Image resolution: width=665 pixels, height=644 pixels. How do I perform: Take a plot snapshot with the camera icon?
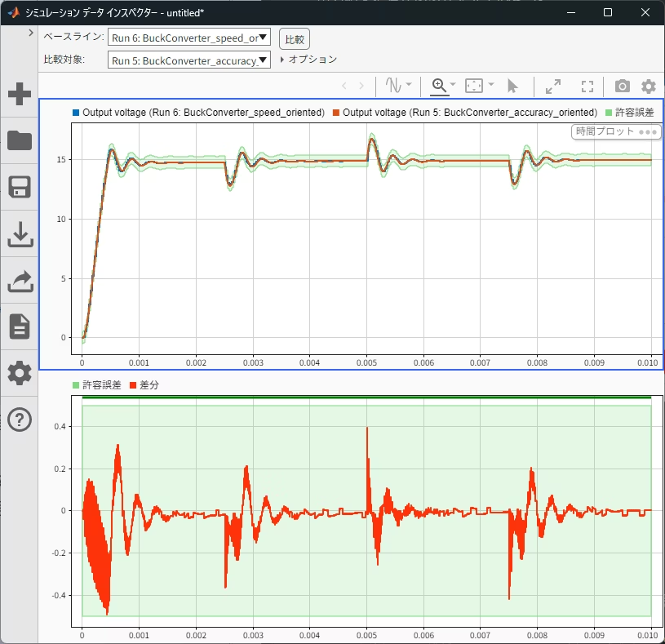[x=622, y=86]
